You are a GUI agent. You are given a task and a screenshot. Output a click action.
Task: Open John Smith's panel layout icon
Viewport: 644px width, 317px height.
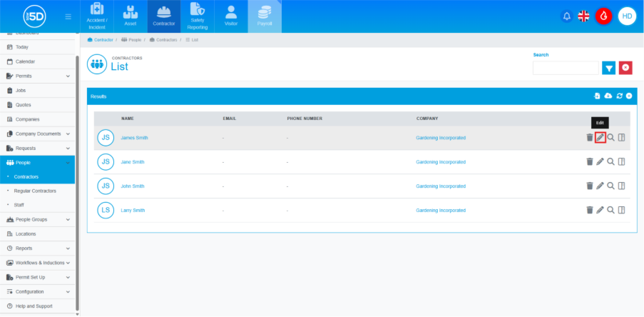pos(621,186)
